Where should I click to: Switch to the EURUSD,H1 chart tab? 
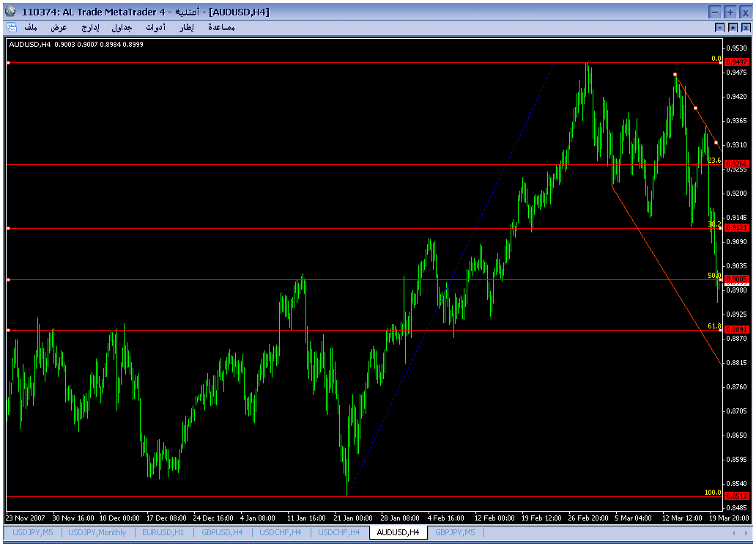click(x=163, y=532)
